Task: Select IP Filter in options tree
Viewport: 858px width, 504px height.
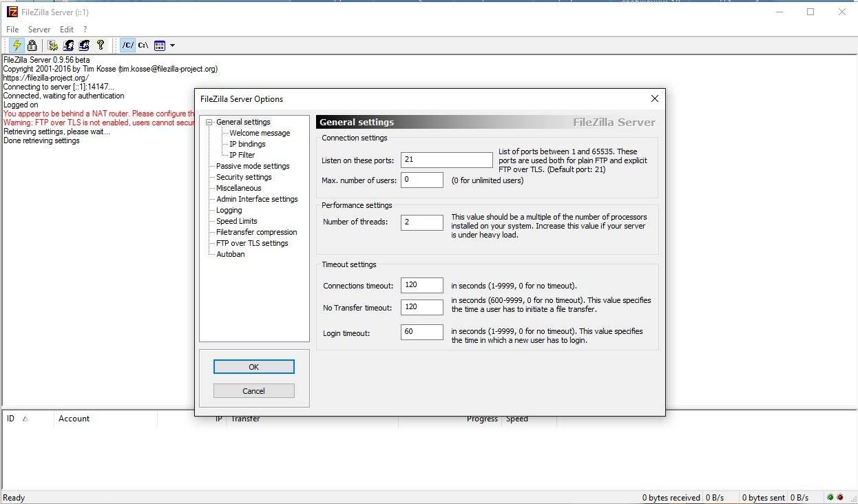Action: click(x=242, y=155)
